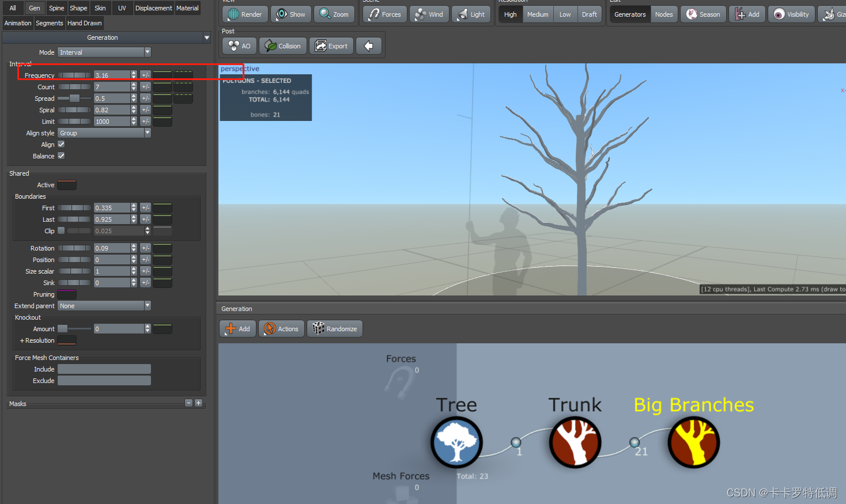The width and height of the screenshot is (846, 504).
Task: Toggle the Frequency +/- variance button
Action: 145,75
